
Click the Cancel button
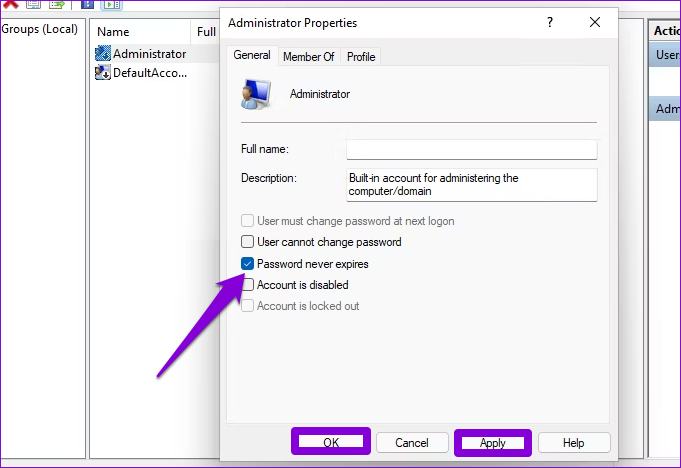click(412, 443)
